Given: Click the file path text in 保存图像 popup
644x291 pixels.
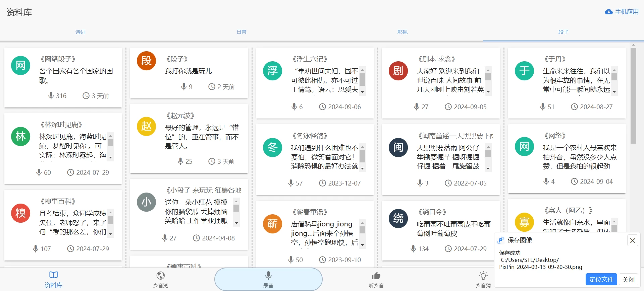Looking at the screenshot, I should tap(541, 264).
